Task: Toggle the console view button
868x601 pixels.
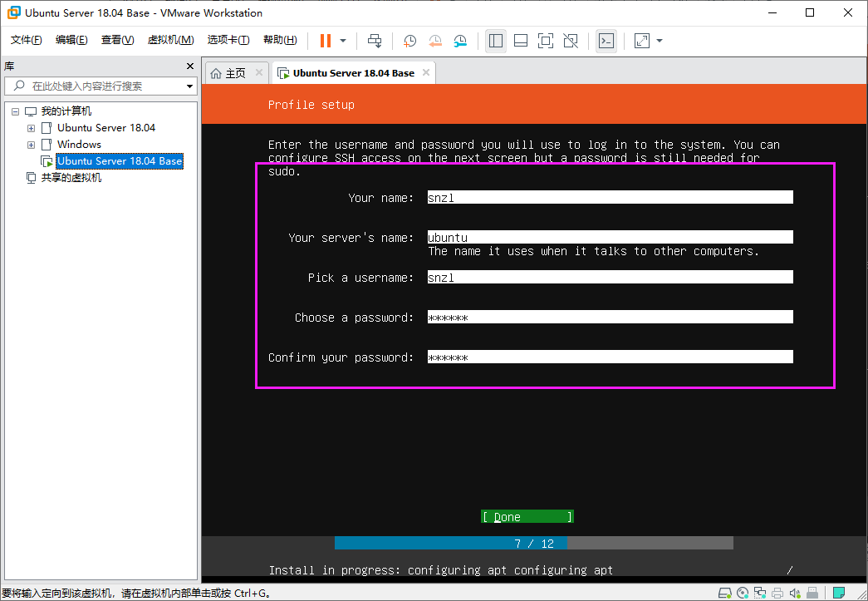Action: 606,41
